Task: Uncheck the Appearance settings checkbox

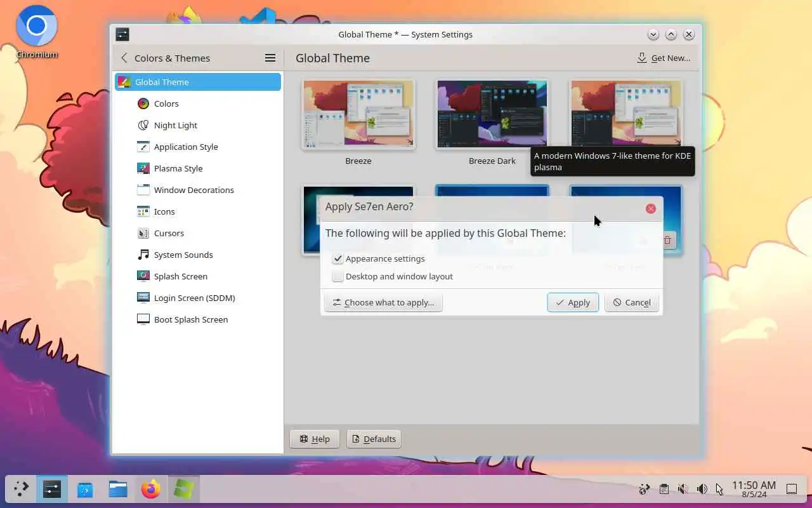Action: click(x=337, y=258)
